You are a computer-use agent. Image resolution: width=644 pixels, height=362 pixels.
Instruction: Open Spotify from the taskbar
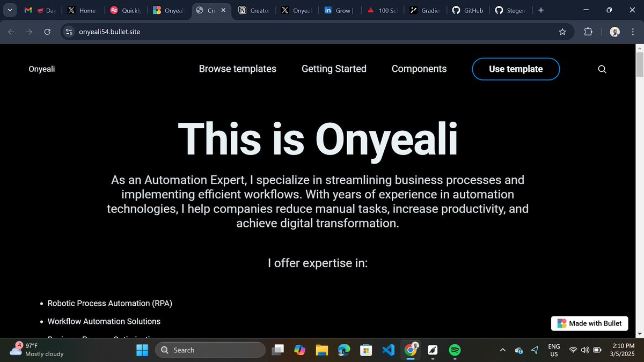pos(455,350)
